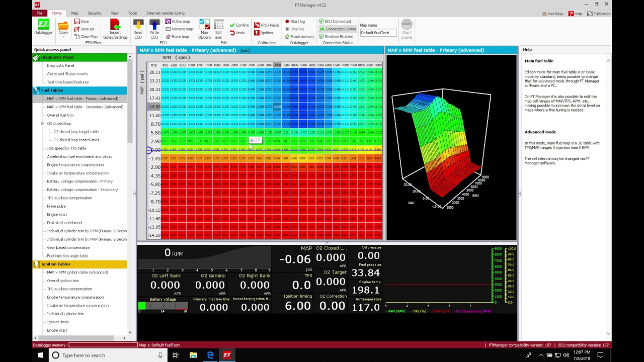Open Prime pulse settings
The width and height of the screenshot is (644, 362).
[56, 206]
